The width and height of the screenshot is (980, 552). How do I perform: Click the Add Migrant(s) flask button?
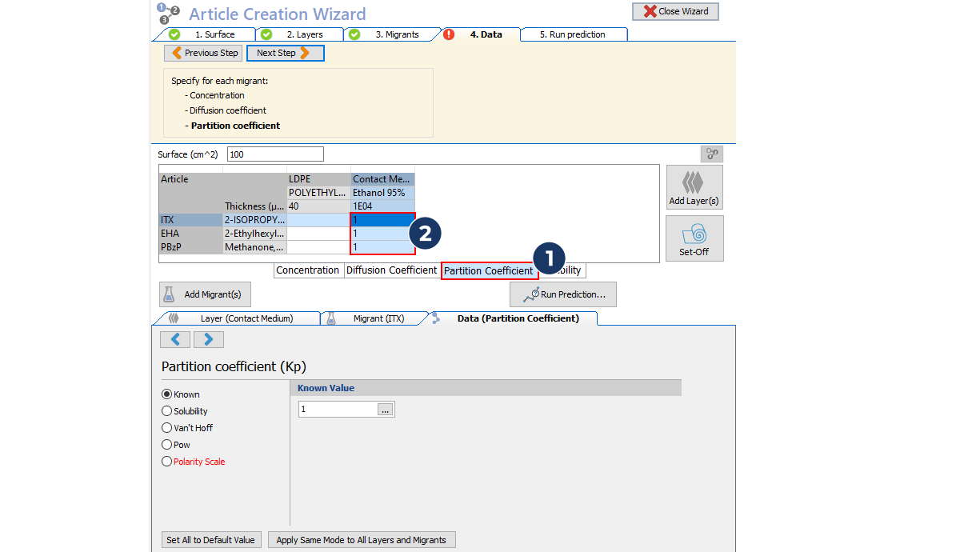coord(205,294)
